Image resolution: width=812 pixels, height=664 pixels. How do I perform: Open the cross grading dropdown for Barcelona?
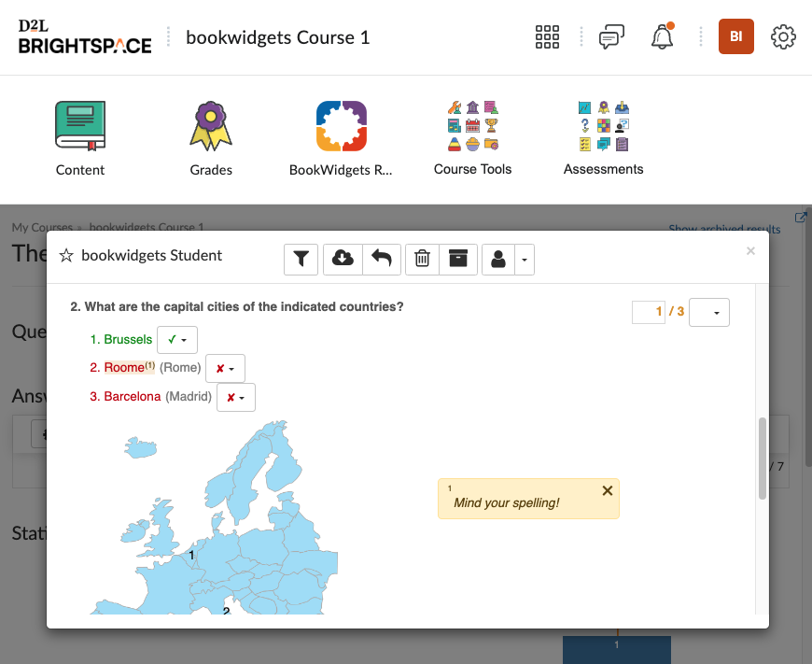click(x=236, y=398)
